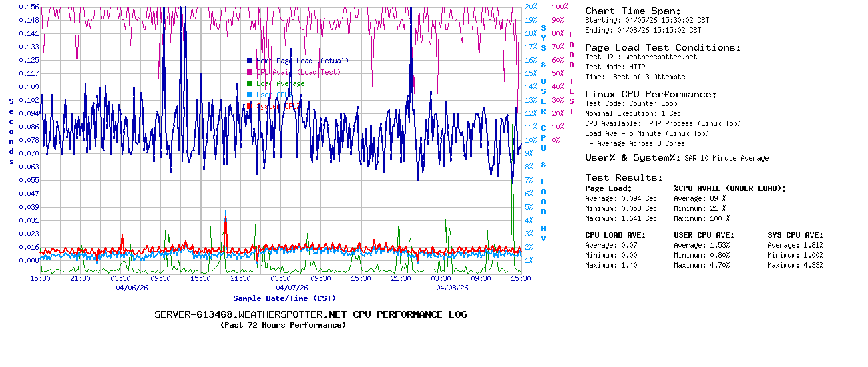Viewport: 868px width, 367px height.
Task: Click the light blue User CPU% legend swatch
Action: [x=250, y=95]
